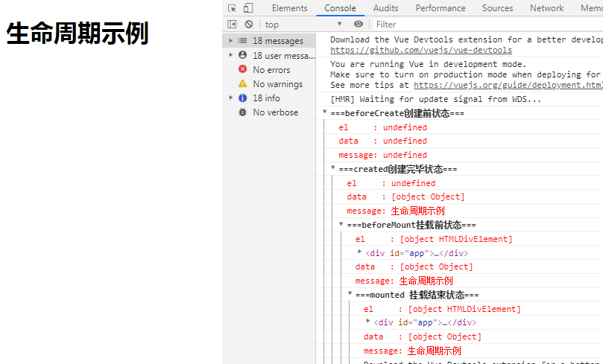This screenshot has height=364, width=603.
Task: Click 'message: undefined' under beforeCreate
Action: click(x=382, y=155)
